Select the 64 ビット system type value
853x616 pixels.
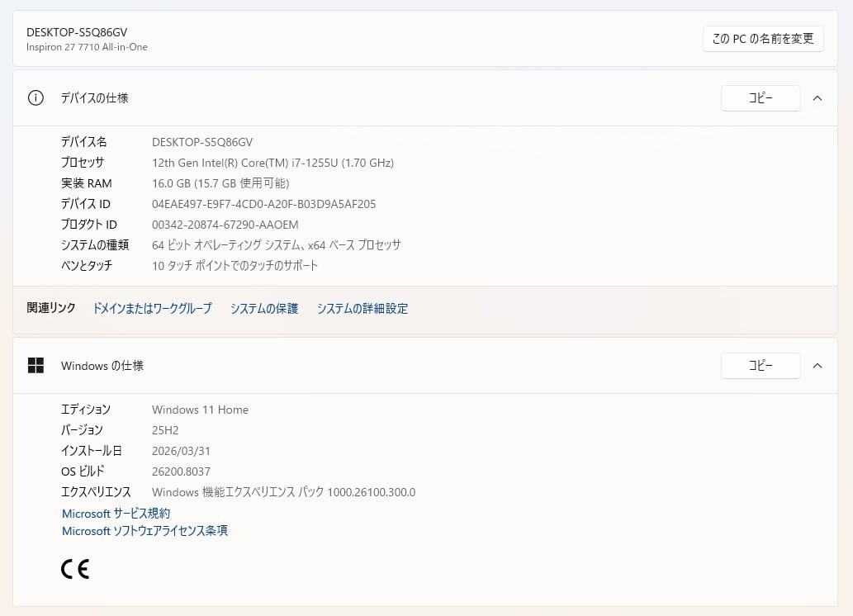[277, 245]
